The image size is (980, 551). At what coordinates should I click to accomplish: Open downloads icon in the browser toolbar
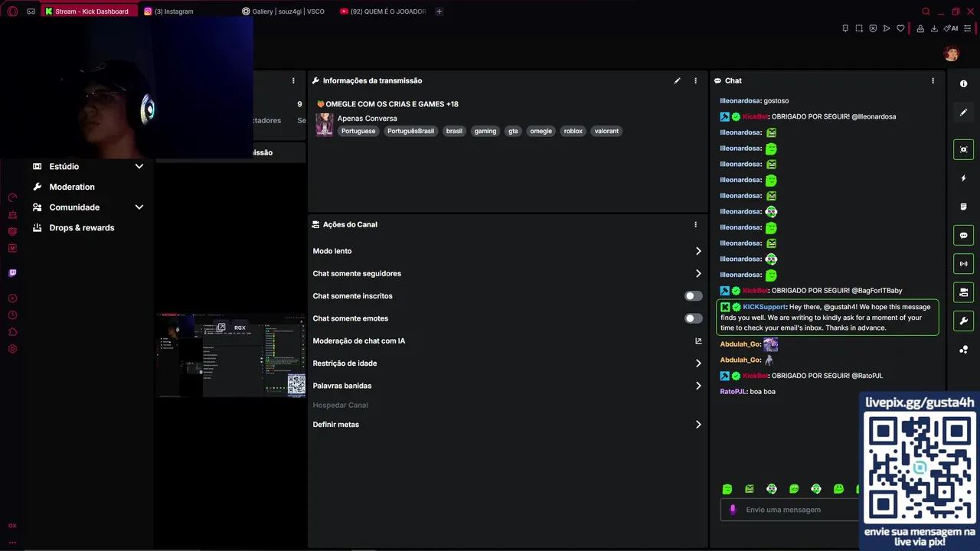pos(934,28)
